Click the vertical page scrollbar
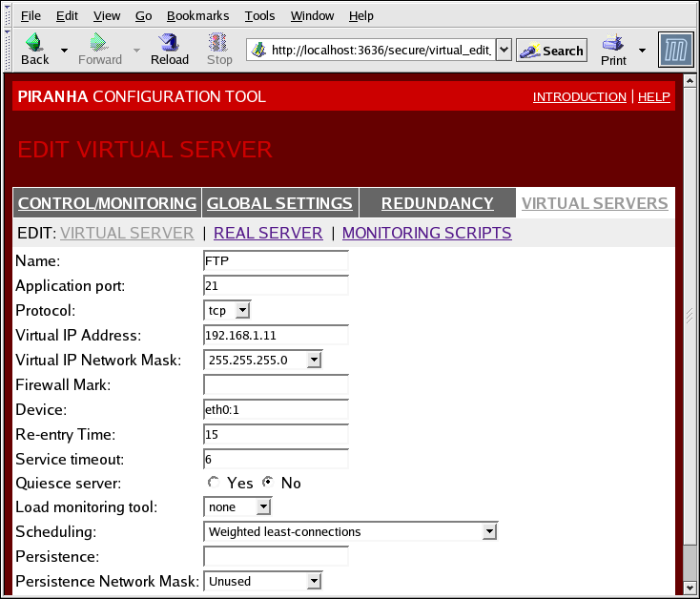Viewport: 700px width, 599px height. pos(690,315)
